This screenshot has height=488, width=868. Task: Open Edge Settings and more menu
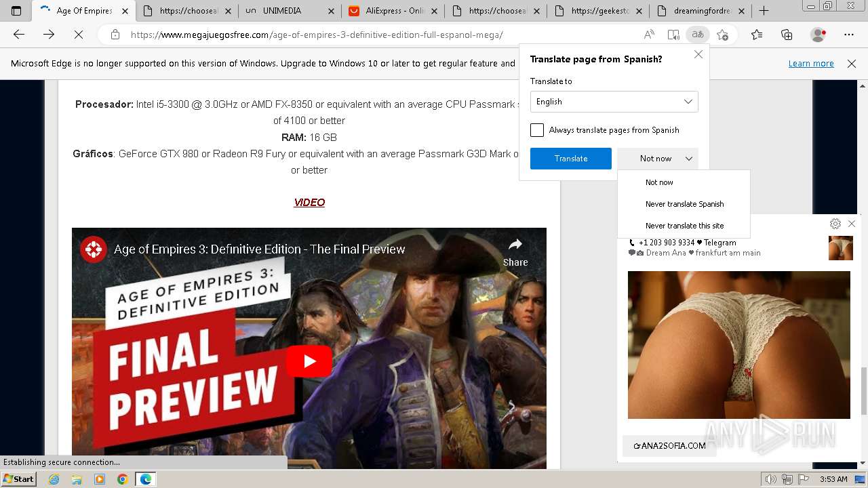(849, 35)
